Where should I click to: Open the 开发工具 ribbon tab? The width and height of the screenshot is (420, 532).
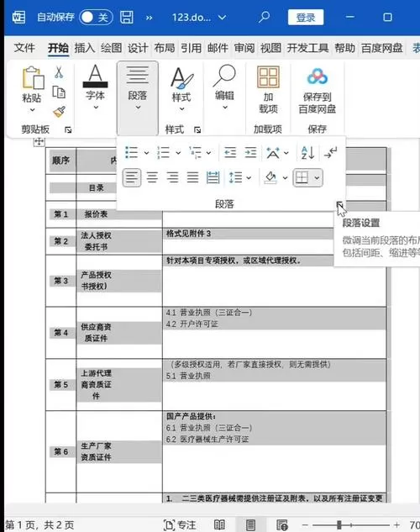[307, 48]
